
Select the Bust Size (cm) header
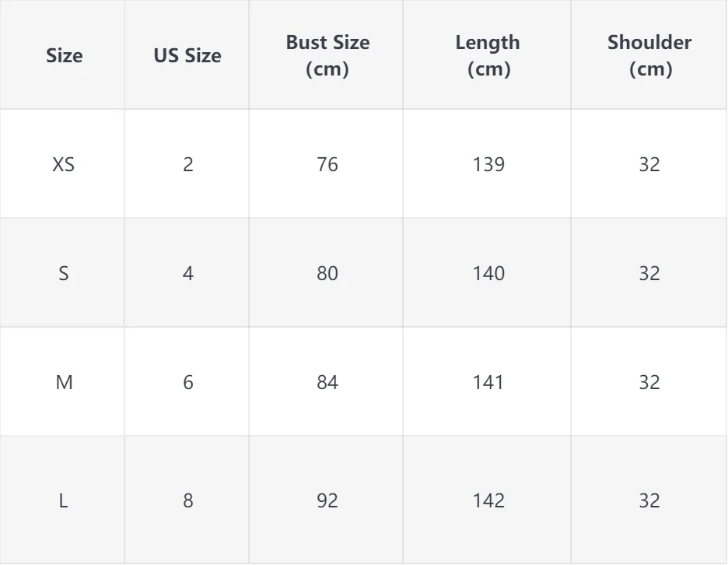click(x=327, y=55)
